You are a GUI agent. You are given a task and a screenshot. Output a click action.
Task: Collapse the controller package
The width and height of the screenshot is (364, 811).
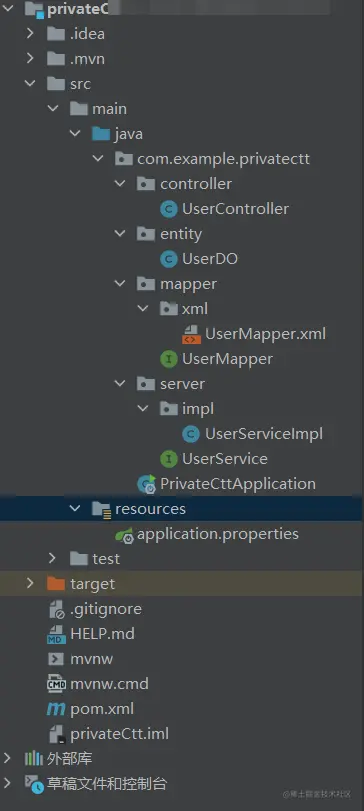120,184
